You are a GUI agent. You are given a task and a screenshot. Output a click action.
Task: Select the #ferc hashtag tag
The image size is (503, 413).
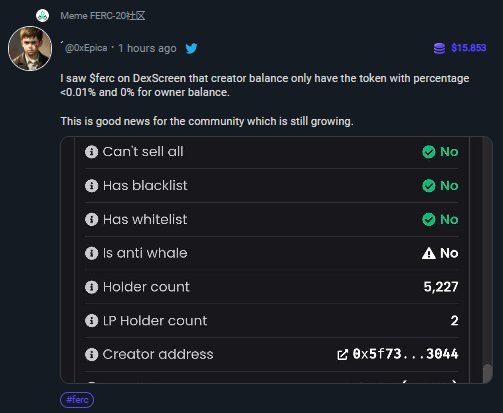(x=77, y=400)
